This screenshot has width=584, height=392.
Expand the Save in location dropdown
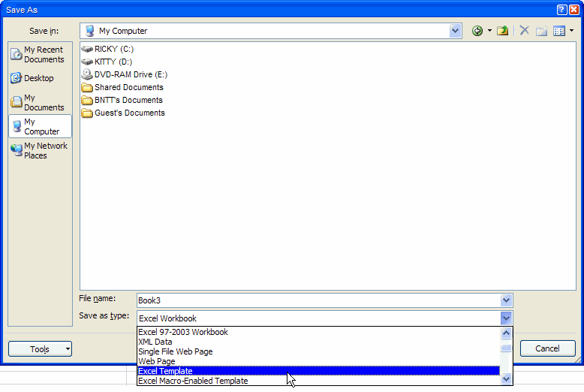456,31
